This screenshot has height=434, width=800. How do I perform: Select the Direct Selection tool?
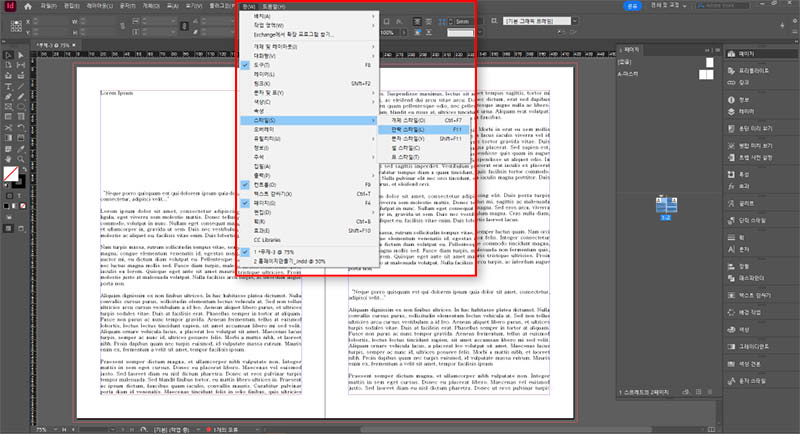tap(20, 55)
